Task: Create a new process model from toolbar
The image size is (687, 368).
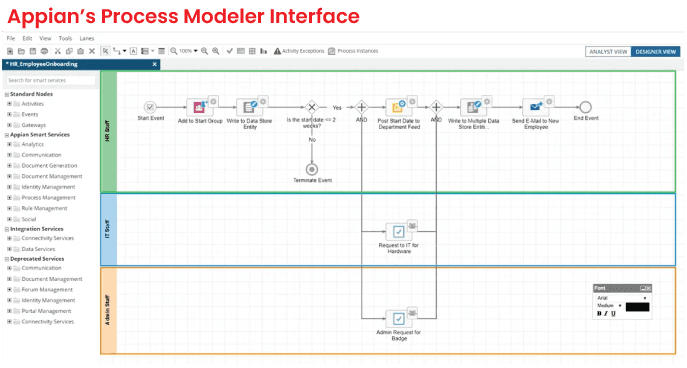Action: click(10, 51)
